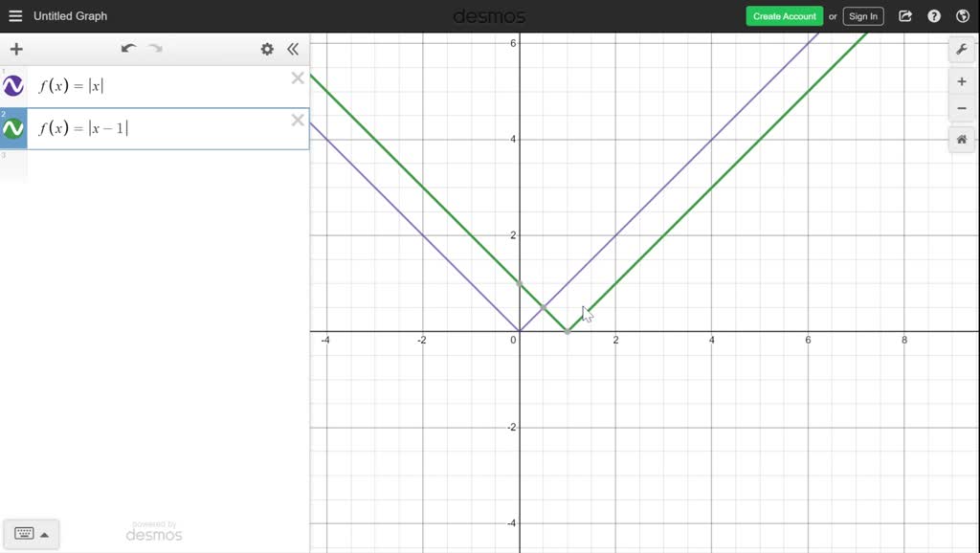Expand keyboard options arrow
This screenshot has width=980, height=553.
(x=44, y=535)
